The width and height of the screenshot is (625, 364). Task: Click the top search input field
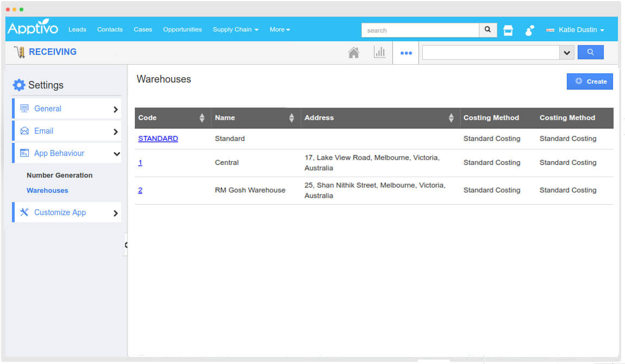[x=420, y=30]
